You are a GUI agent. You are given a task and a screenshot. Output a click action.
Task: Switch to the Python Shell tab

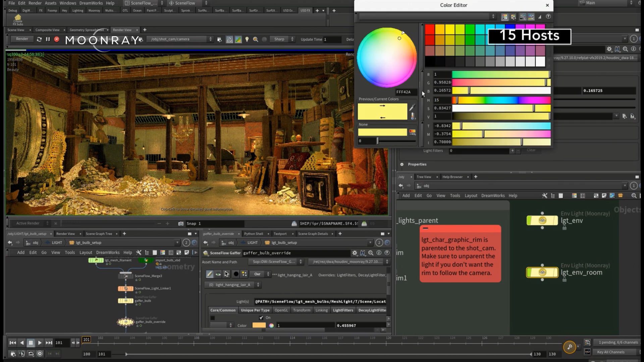(254, 234)
